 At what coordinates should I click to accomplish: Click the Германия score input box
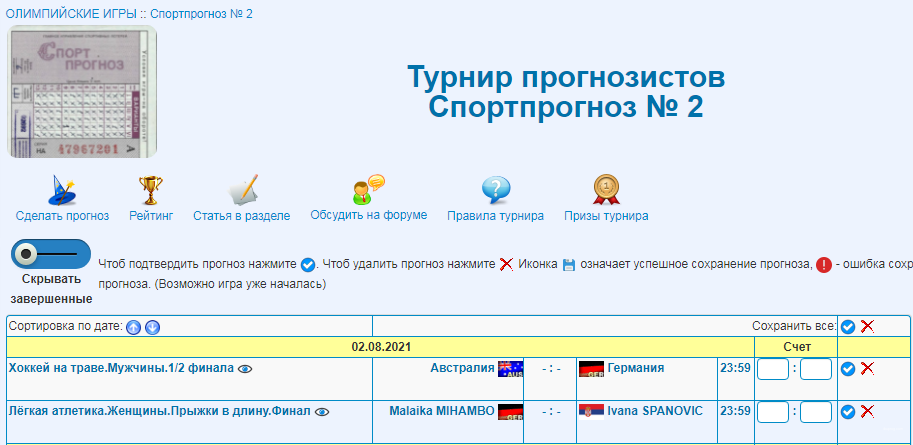coord(816,369)
